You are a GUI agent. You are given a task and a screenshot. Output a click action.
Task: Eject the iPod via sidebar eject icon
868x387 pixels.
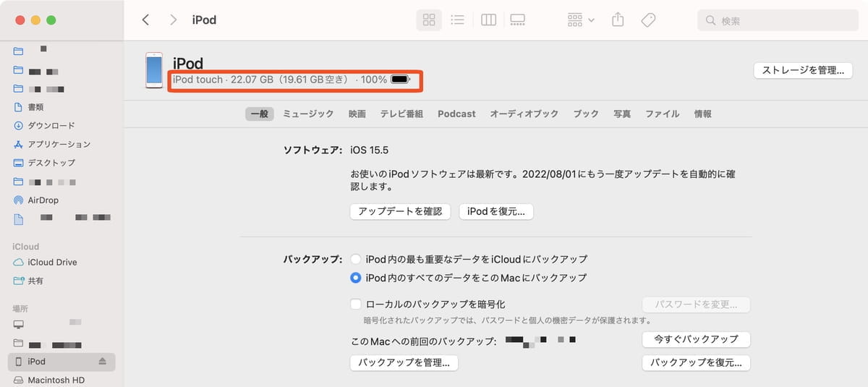(102, 362)
